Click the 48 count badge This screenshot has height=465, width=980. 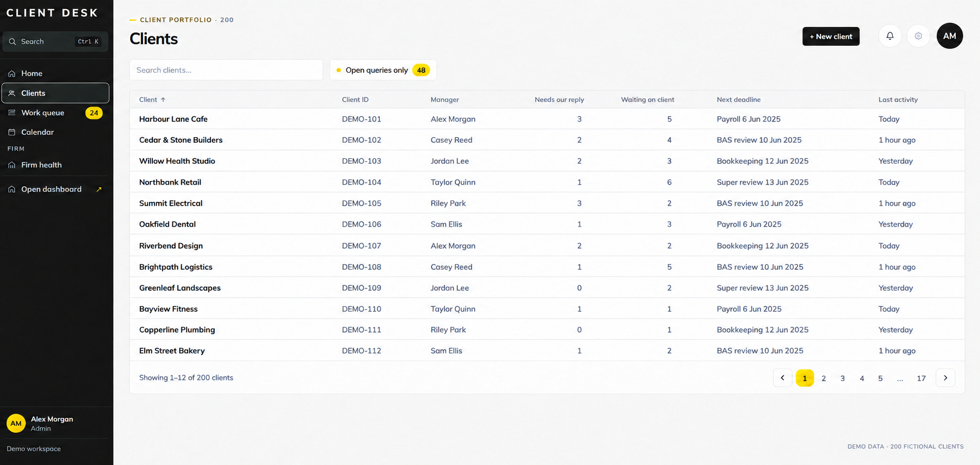(x=421, y=70)
